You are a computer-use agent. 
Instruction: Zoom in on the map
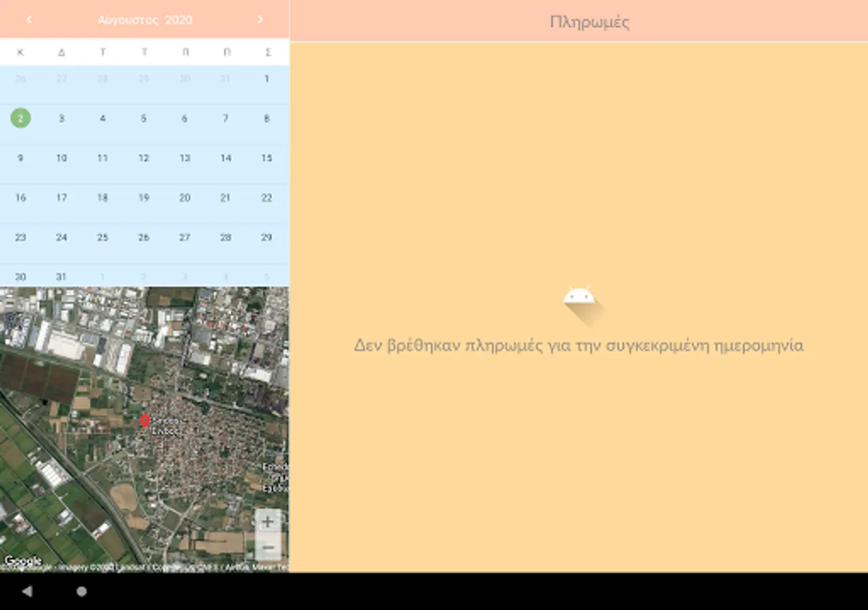point(268,522)
